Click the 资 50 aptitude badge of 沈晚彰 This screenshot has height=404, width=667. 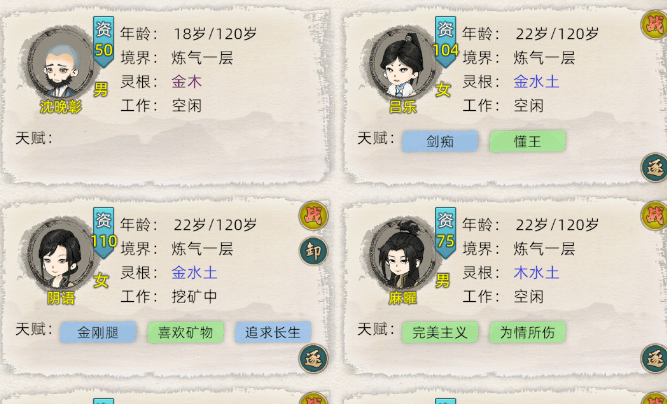point(103,41)
